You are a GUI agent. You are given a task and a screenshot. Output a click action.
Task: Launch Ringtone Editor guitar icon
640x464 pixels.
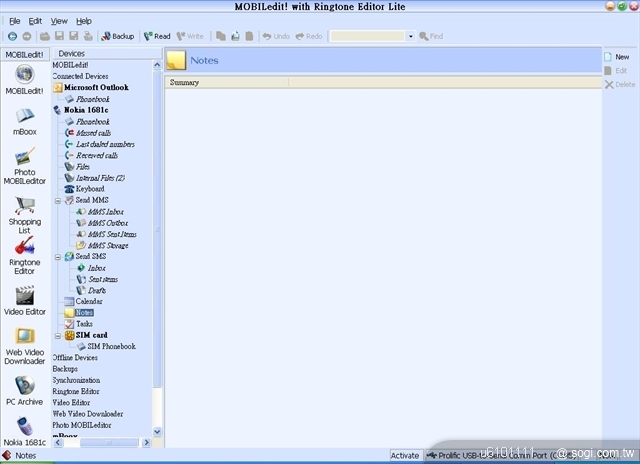[x=24, y=246]
